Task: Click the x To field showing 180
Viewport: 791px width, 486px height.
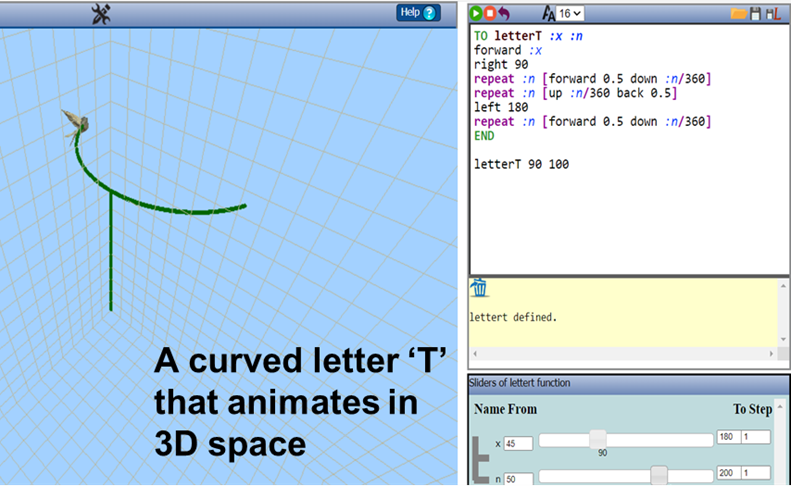Action: point(727,438)
